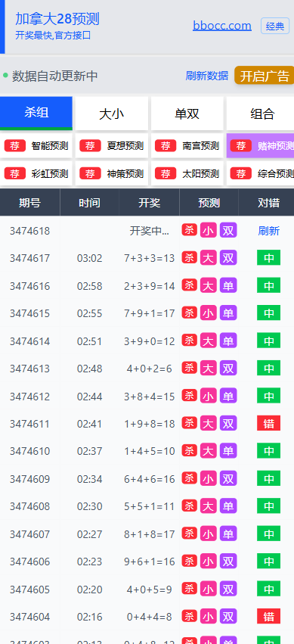Screen dimensions: 294x644
Task: Click the red 杀 badge in row 3474614
Action: click(x=190, y=340)
